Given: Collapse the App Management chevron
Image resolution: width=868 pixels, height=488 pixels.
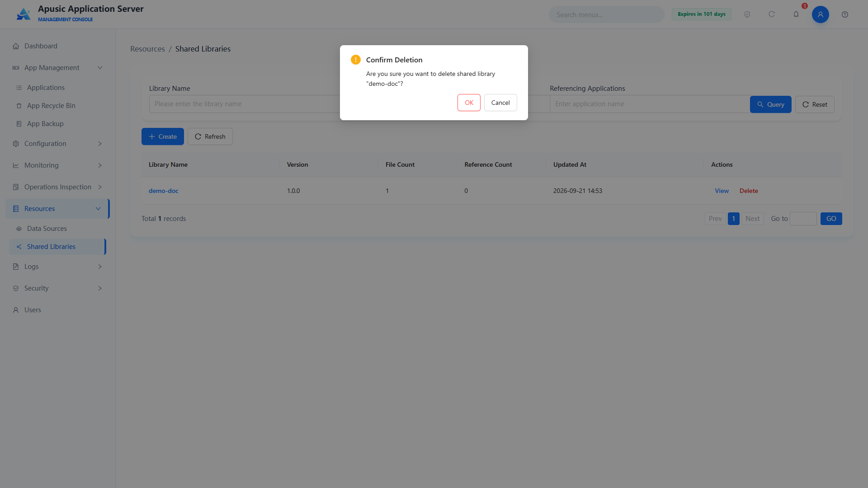Looking at the screenshot, I should click(x=100, y=68).
